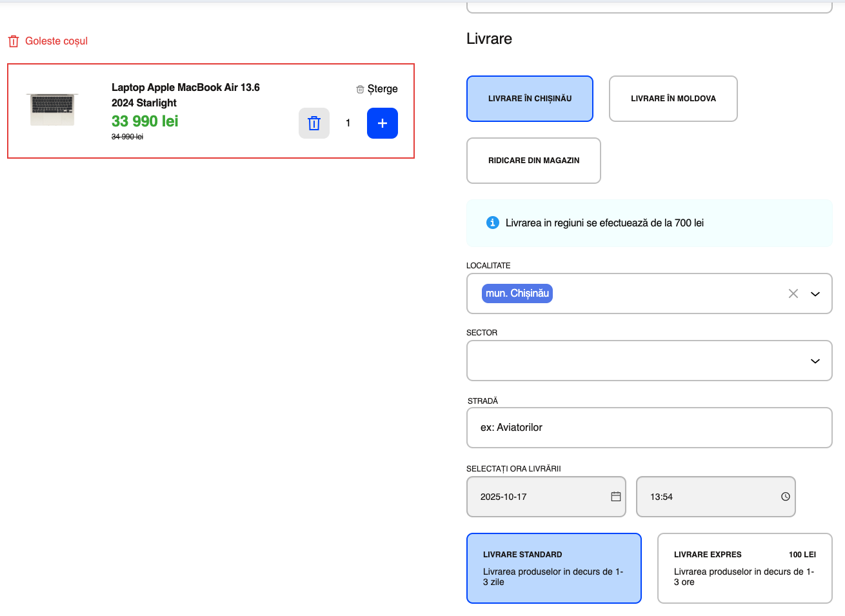Remove the MacBook via Șterge link
Viewport: 845px width, 616px height.
[383, 89]
